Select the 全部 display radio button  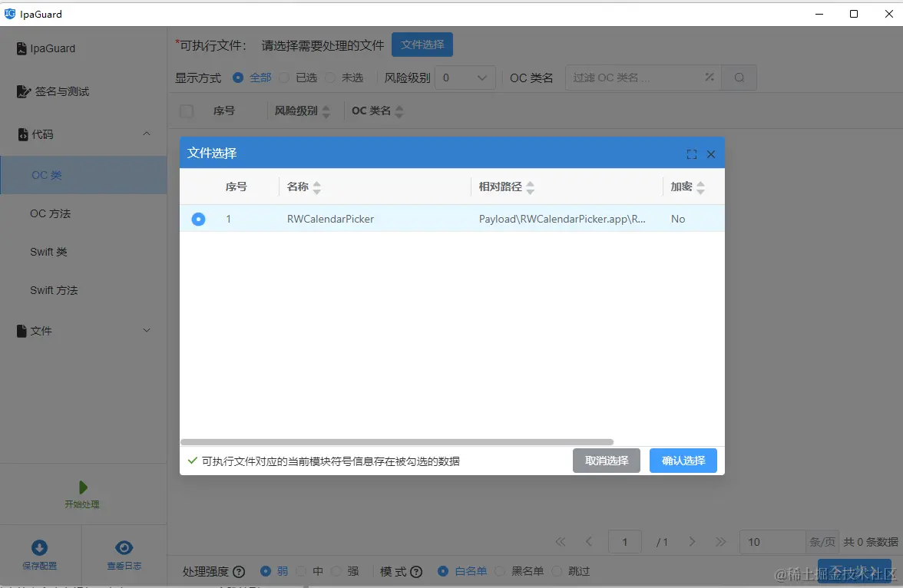click(x=238, y=78)
